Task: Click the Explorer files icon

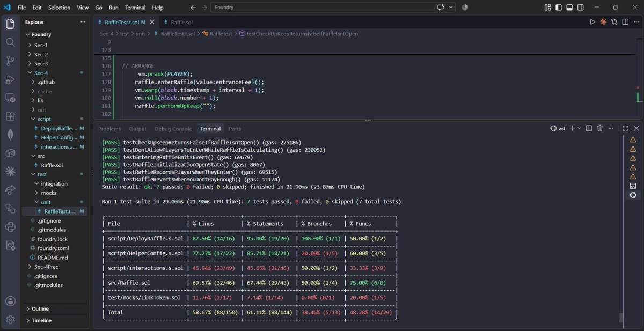Action: [x=10, y=24]
